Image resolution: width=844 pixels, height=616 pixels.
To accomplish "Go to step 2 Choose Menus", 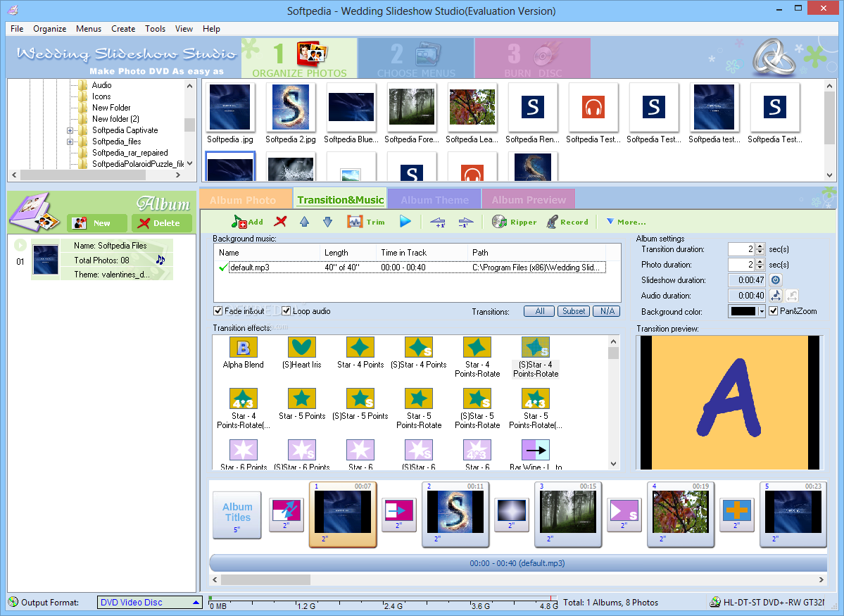I will pos(416,58).
